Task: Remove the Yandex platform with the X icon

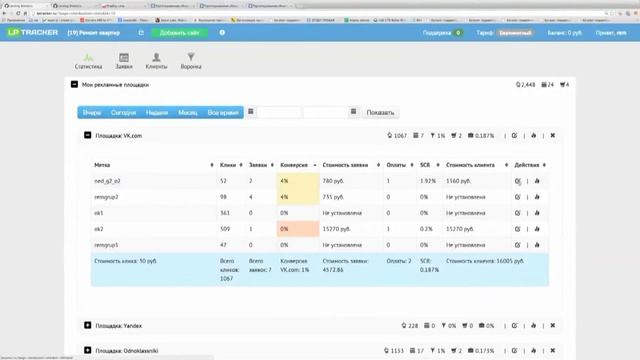Action: click(x=553, y=326)
